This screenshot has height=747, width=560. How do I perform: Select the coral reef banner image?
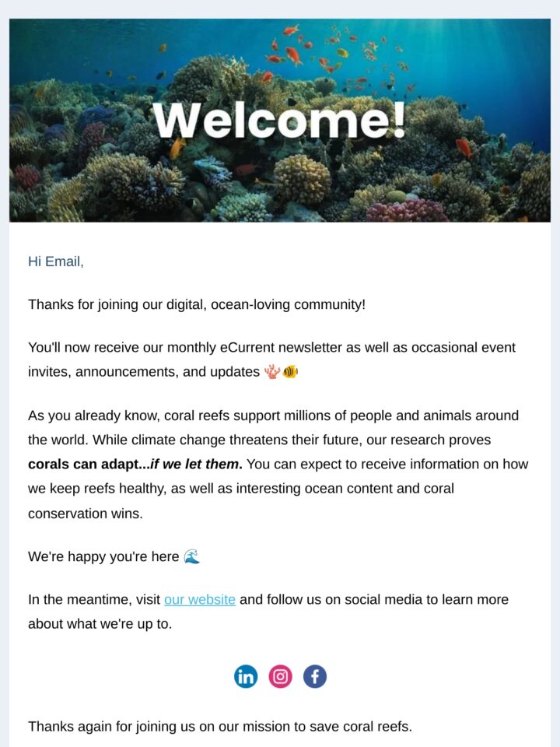280,121
